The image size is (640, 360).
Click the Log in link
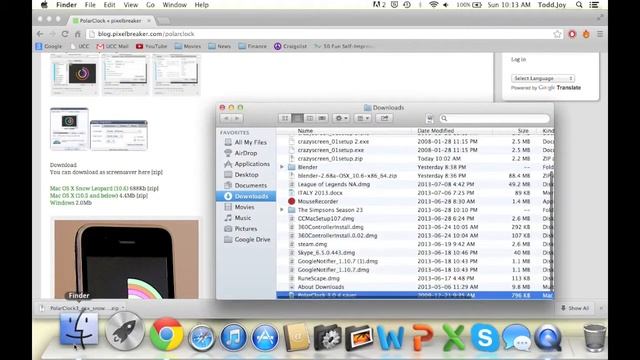(518, 59)
